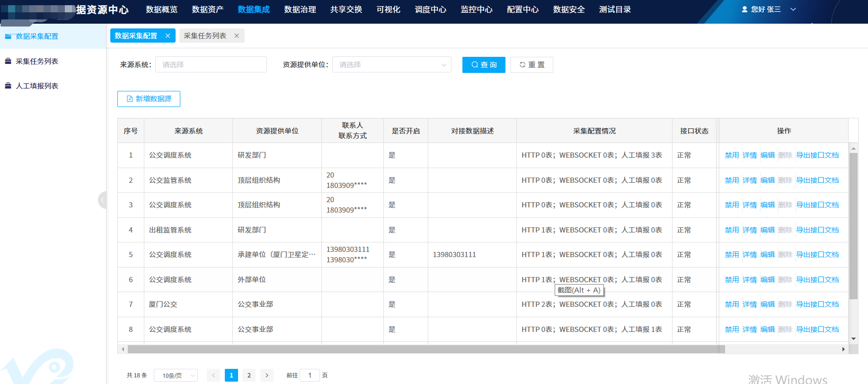Viewport: 868px width, 384px height.
Task: Close the 数据采集配置 tab
Action: [168, 36]
